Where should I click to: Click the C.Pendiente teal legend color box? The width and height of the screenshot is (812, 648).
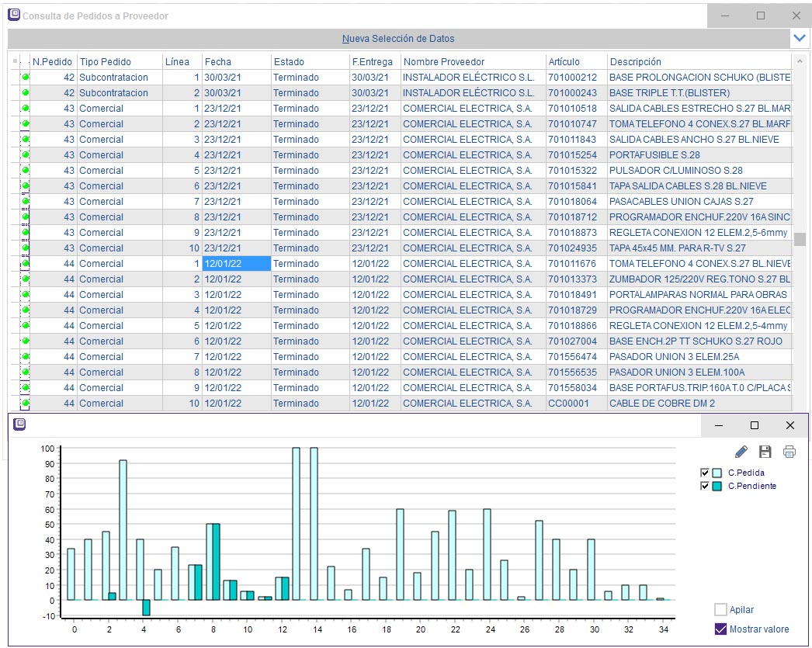[x=717, y=486]
